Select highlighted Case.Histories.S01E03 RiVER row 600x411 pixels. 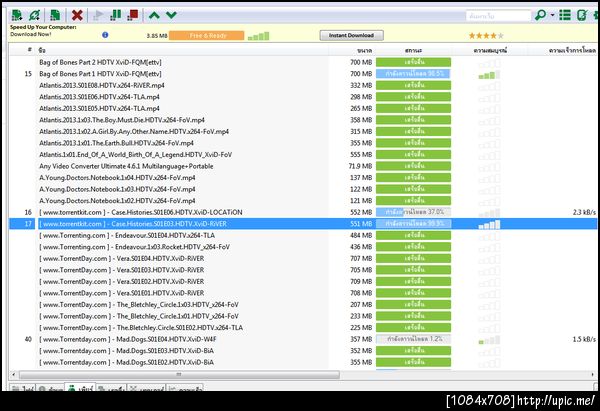(x=303, y=224)
